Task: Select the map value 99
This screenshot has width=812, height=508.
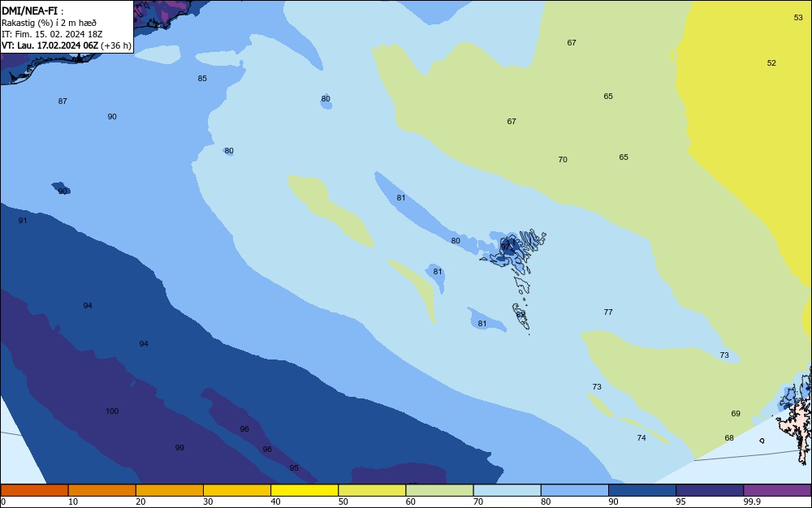Action: pyautogui.click(x=179, y=448)
